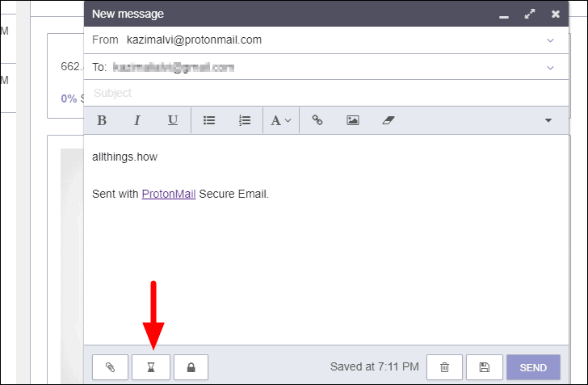Click the sender address kazimalvi@protonmail.com
The width and height of the screenshot is (588, 385).
coord(194,40)
